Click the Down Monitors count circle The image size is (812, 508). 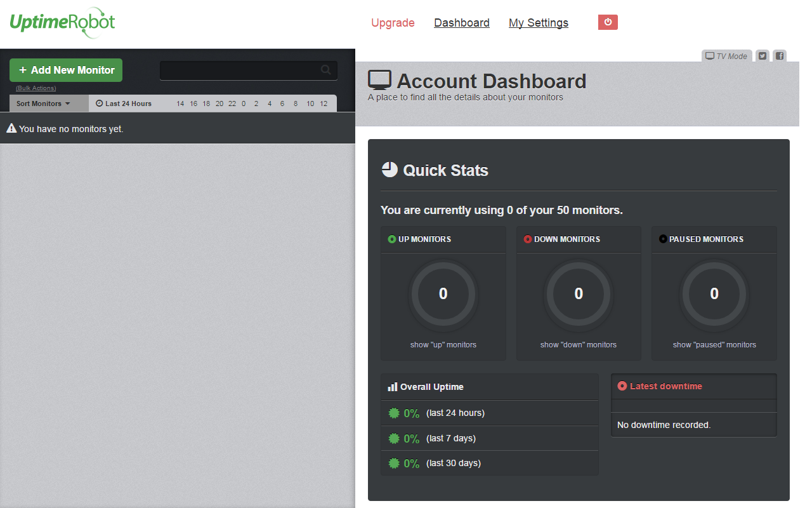point(579,293)
